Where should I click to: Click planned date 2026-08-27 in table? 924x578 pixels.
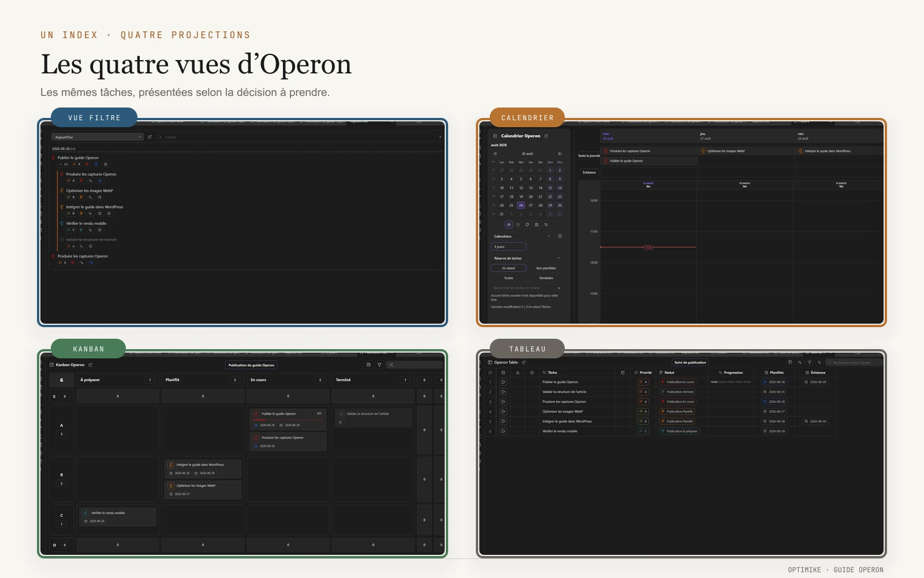[774, 412]
